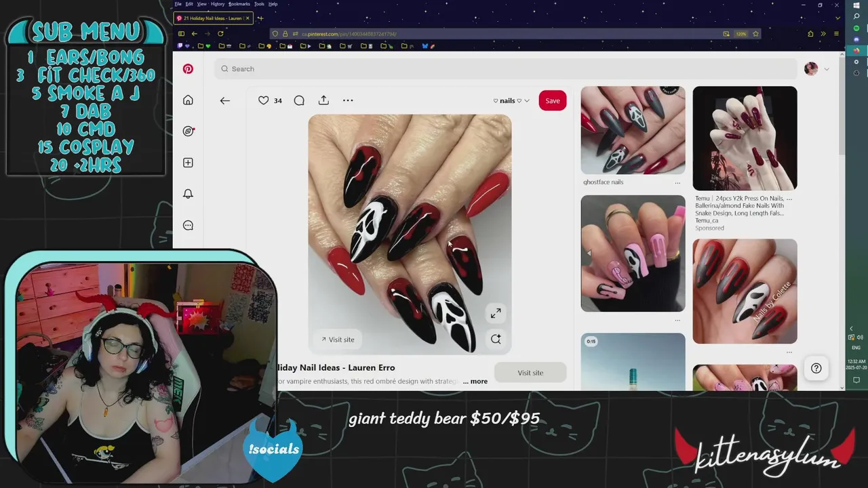Open the Pinterest Home feed icon
This screenshot has width=868, height=488.
(188, 100)
